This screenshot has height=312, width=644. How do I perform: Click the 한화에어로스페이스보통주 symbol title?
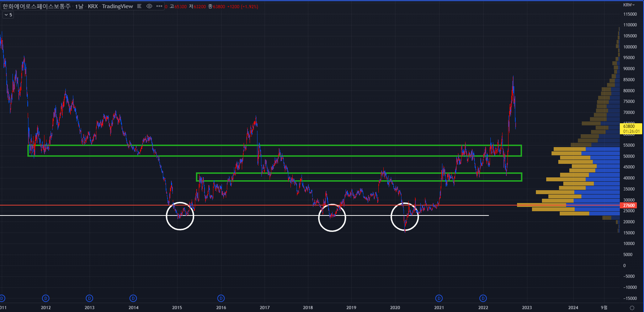(37, 6)
